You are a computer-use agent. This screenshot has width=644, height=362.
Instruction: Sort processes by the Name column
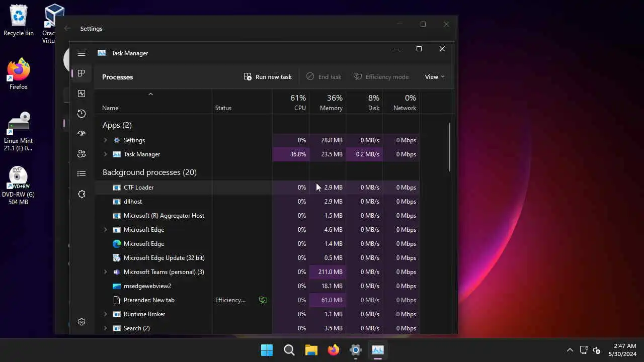[x=110, y=108]
